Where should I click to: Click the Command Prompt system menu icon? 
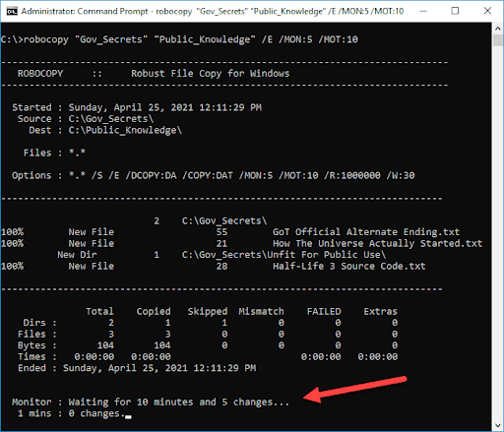point(12,11)
